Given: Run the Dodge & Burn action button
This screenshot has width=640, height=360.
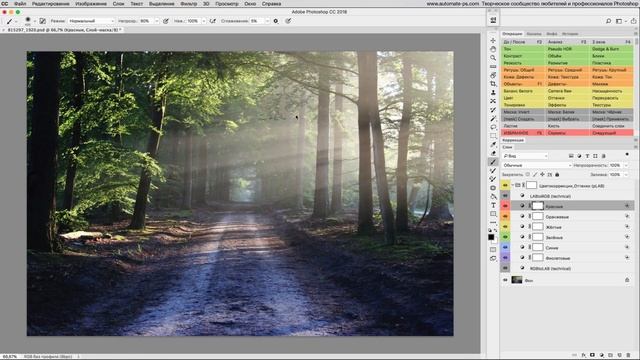Looking at the screenshot, I should click(x=611, y=49).
